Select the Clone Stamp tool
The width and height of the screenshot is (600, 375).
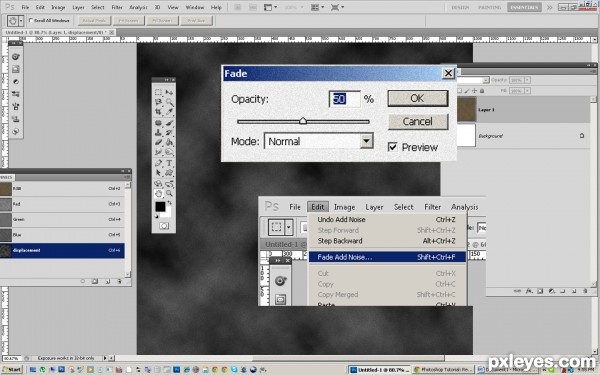(158, 132)
